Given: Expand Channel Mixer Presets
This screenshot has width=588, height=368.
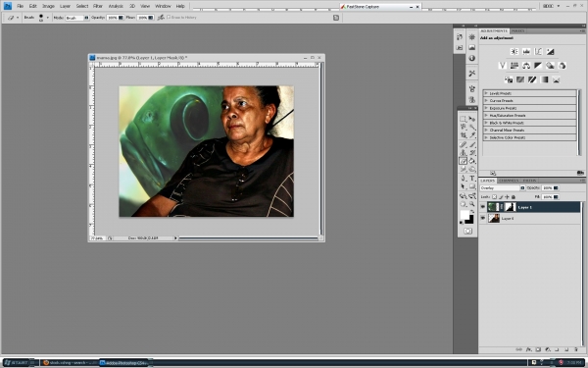Looking at the screenshot, I should click(x=486, y=130).
